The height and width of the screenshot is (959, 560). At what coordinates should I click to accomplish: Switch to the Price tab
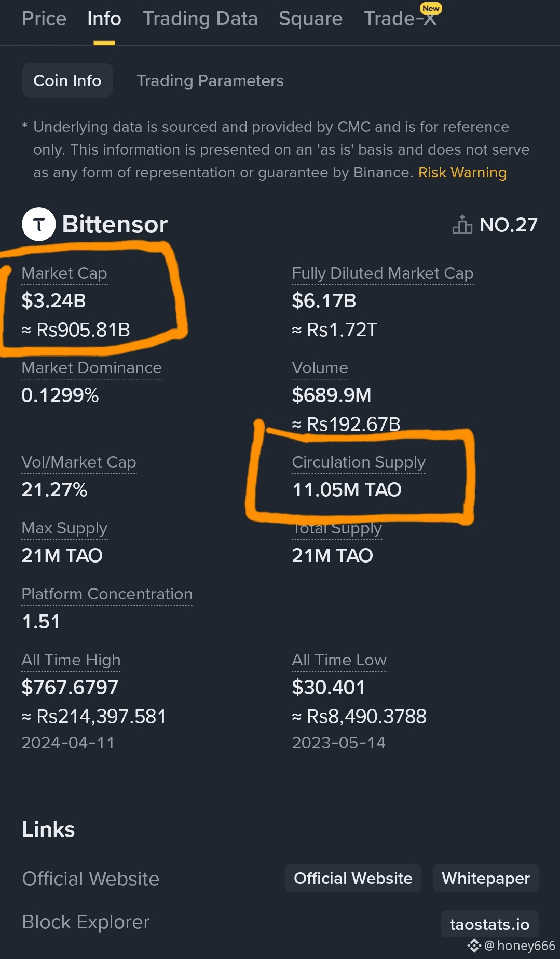pyautogui.click(x=44, y=19)
